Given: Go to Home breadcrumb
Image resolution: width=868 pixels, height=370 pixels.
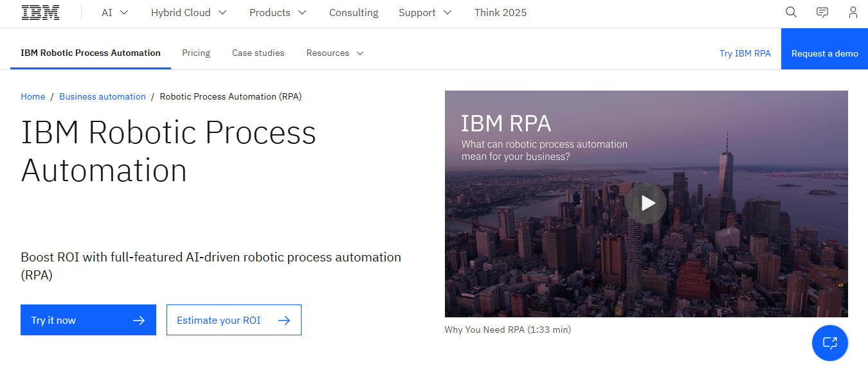Looking at the screenshot, I should [33, 96].
